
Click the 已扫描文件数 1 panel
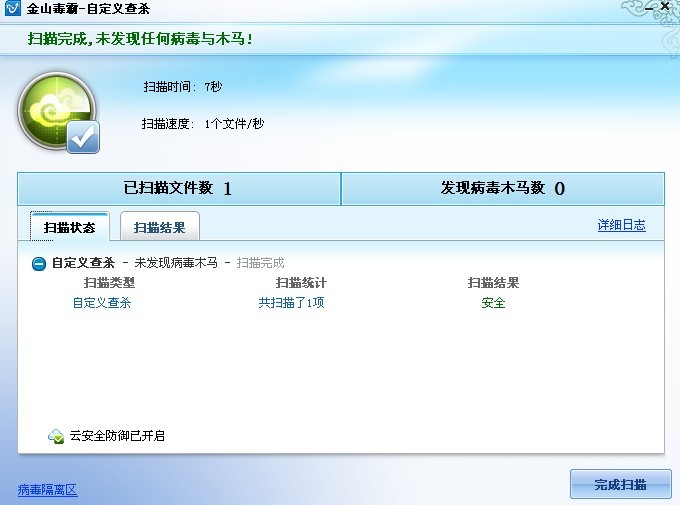(x=179, y=188)
